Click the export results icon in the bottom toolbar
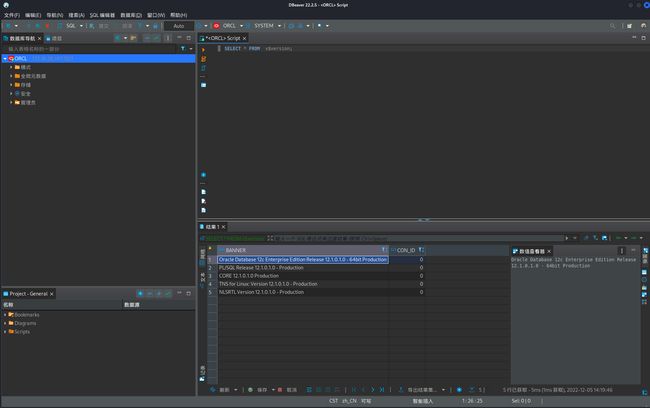The height and width of the screenshot is (408, 650). 401,390
